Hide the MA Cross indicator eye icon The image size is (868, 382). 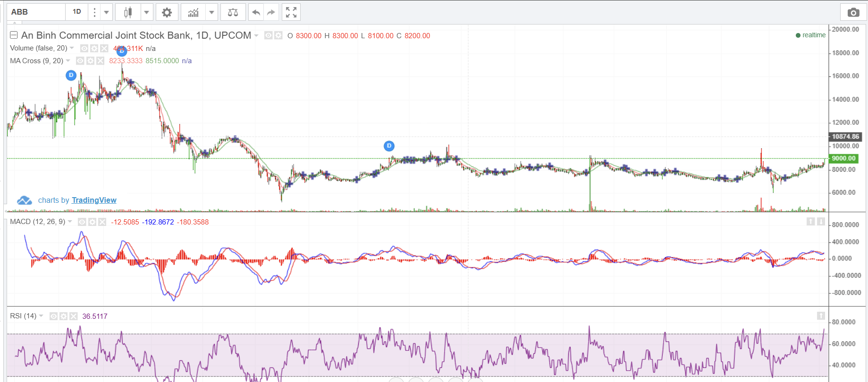pos(80,61)
